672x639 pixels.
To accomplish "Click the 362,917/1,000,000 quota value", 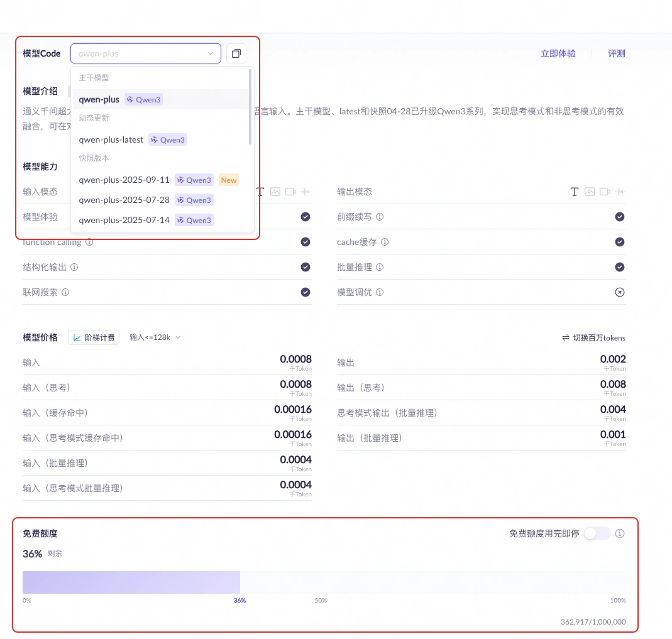I will click(593, 622).
